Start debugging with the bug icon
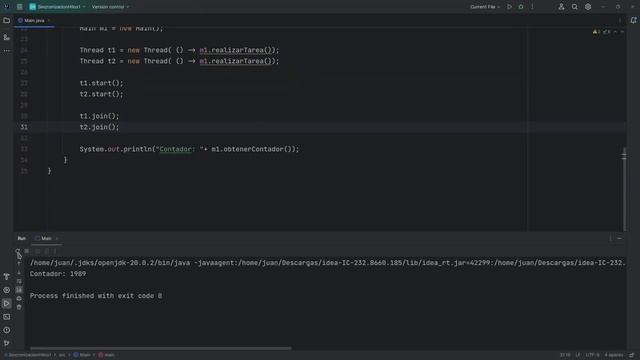640x360 pixels. pos(521,7)
